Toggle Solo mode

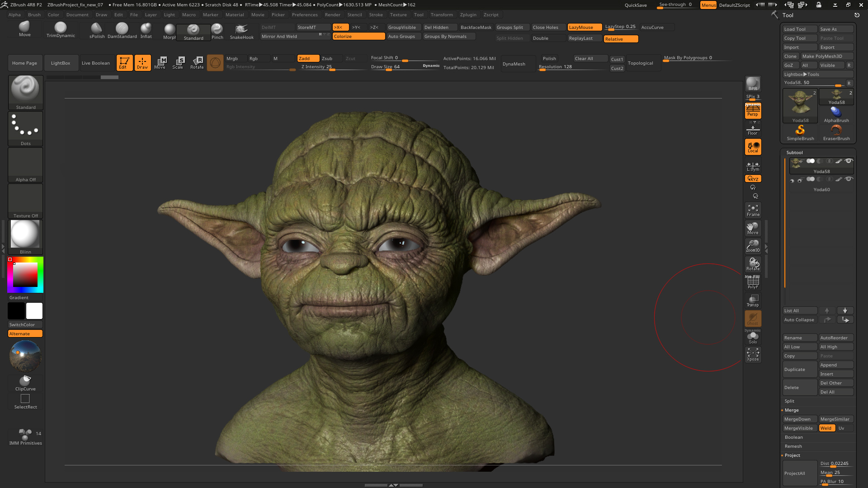(753, 338)
